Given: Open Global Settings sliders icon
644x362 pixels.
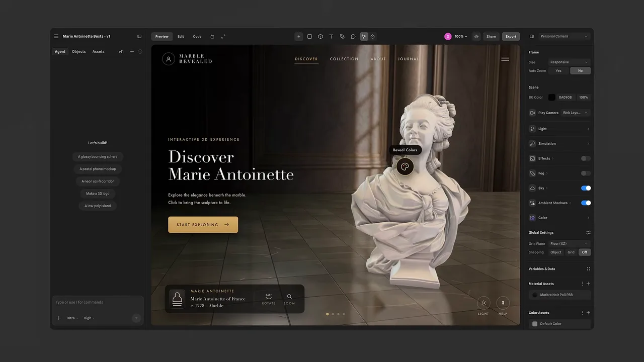Looking at the screenshot, I should [588, 233].
